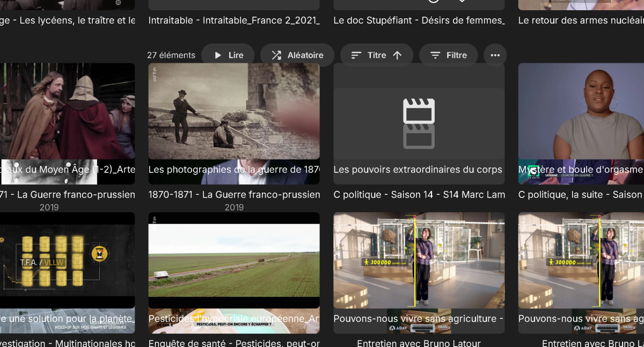
Task: Open the three-dots more options menu
Action: click(495, 55)
